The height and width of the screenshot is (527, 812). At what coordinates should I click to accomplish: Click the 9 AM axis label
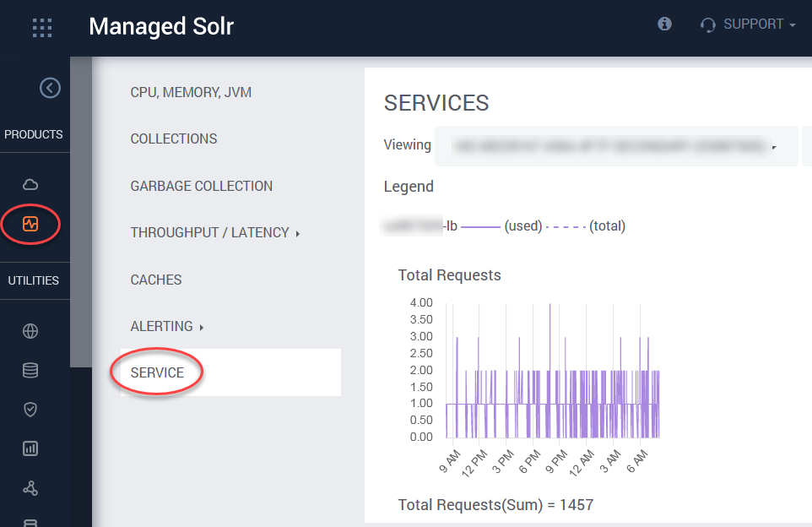click(450, 461)
